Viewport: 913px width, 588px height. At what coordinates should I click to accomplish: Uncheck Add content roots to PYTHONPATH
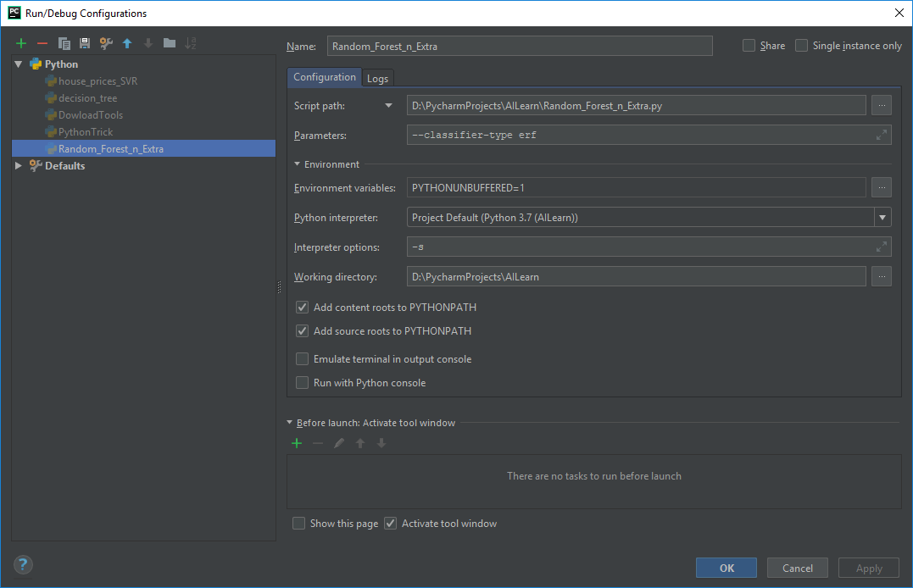pyautogui.click(x=302, y=308)
